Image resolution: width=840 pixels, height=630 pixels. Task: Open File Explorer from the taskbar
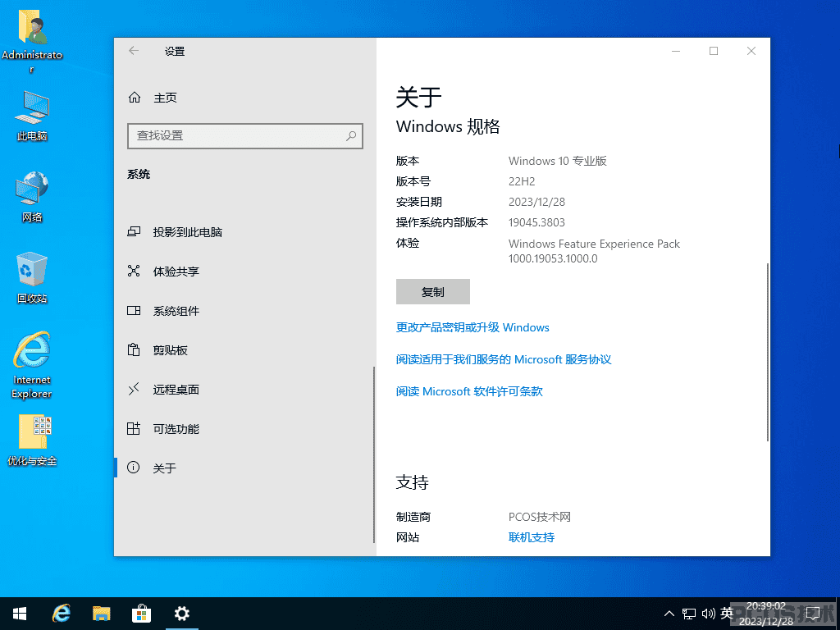[x=101, y=614]
